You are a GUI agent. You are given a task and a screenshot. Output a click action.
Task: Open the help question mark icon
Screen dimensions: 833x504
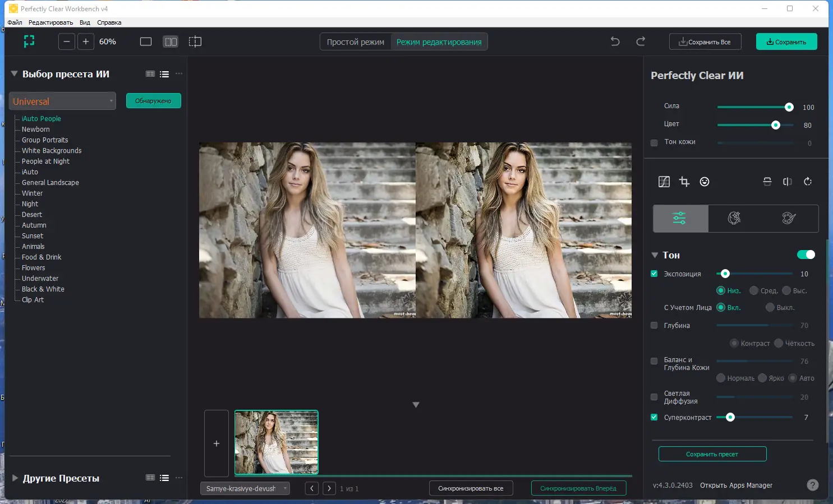812,485
